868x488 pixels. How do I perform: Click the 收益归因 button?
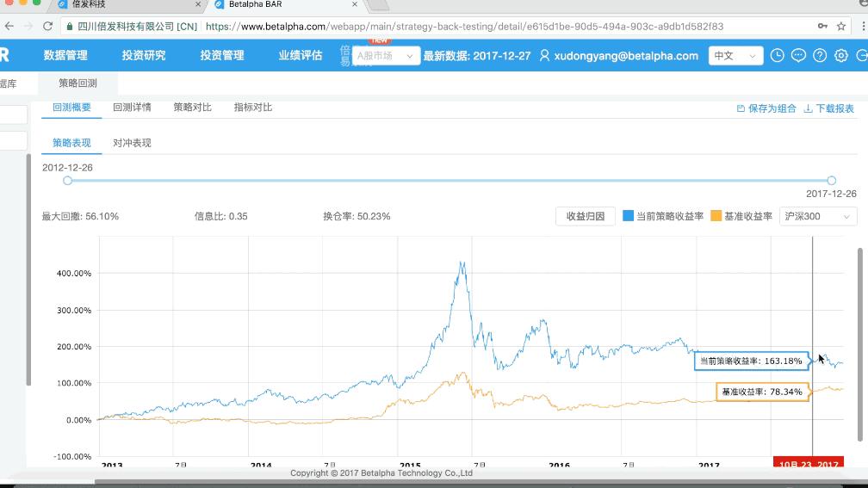586,216
